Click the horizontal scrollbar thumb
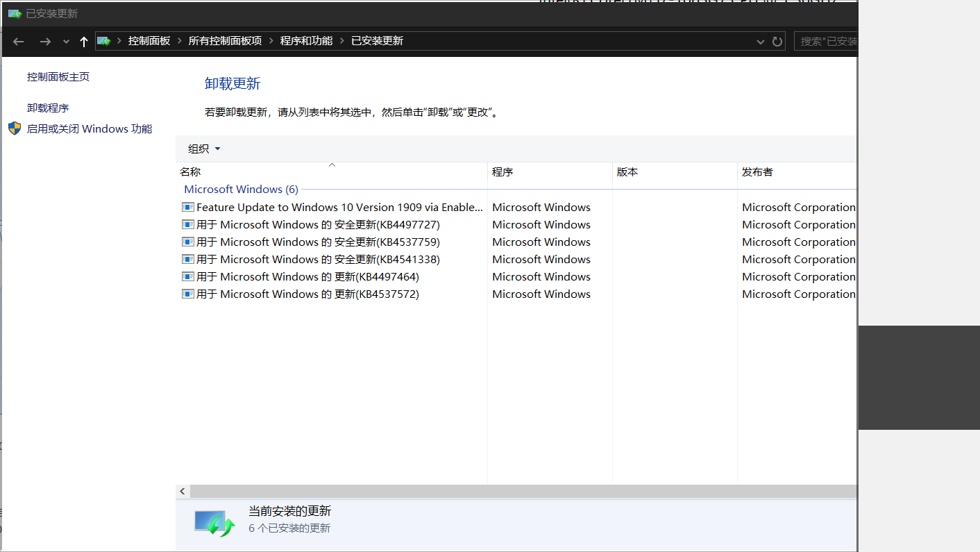980x552 pixels. pyautogui.click(x=523, y=491)
